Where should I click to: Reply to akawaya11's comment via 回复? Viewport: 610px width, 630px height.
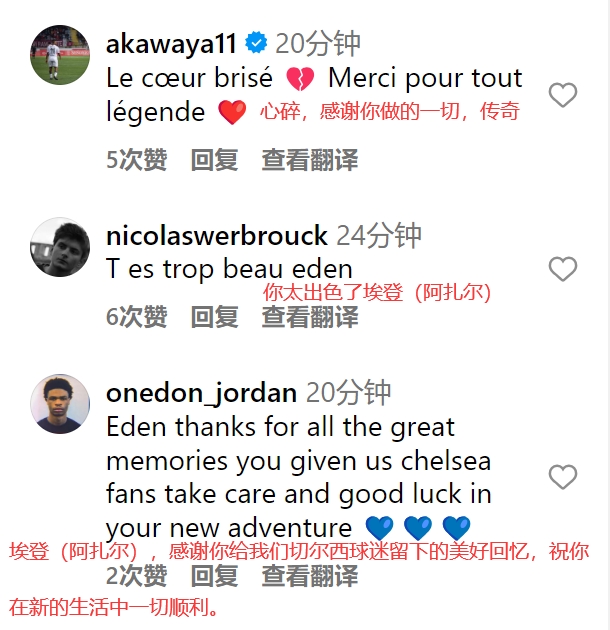tap(214, 160)
